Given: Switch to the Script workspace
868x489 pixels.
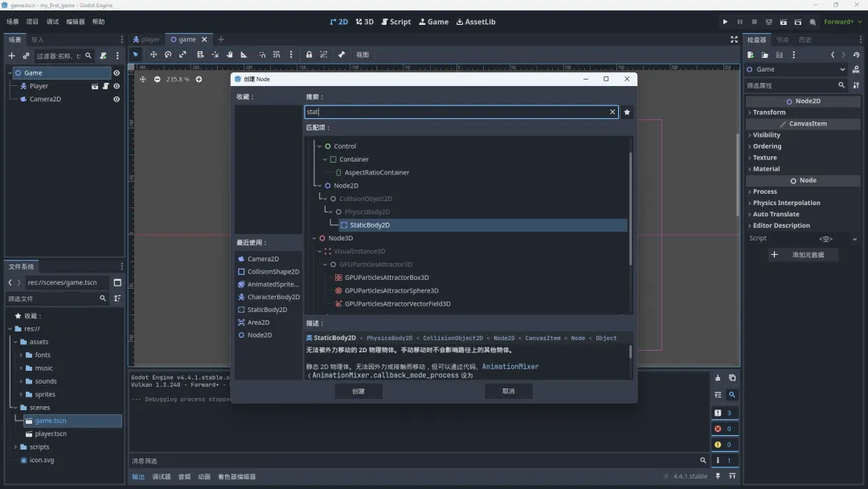Looking at the screenshot, I should pyautogui.click(x=396, y=22).
